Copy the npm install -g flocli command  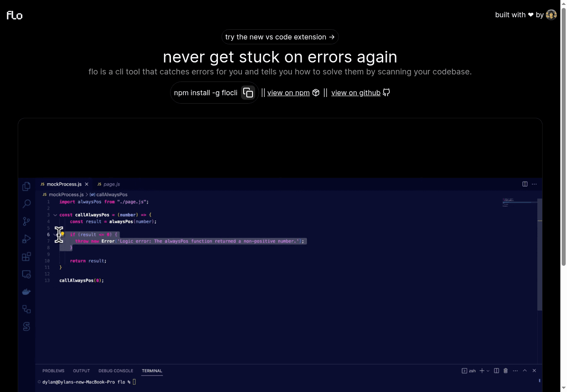click(x=248, y=93)
